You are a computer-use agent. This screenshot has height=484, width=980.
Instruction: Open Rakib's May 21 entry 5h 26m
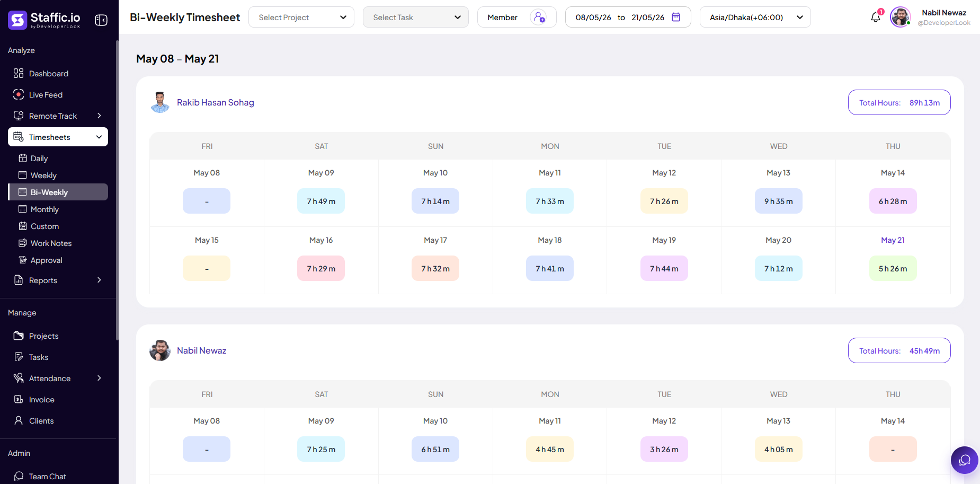[x=893, y=268]
